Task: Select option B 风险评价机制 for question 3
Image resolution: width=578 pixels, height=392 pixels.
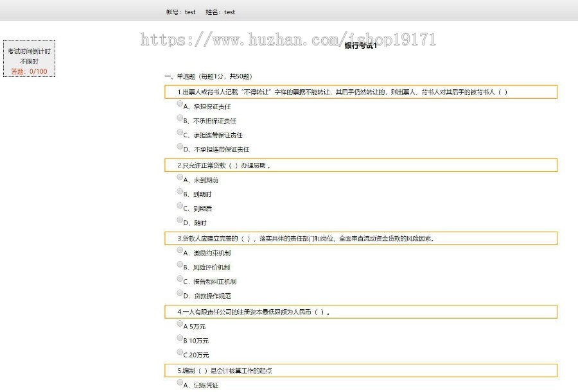Action: [179, 264]
